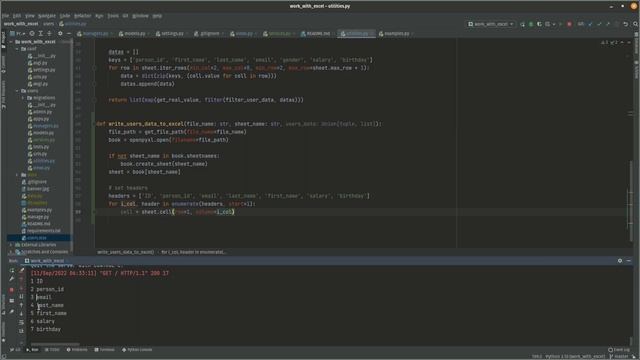Click the Search Everywhere magnifier icon

(636, 24)
